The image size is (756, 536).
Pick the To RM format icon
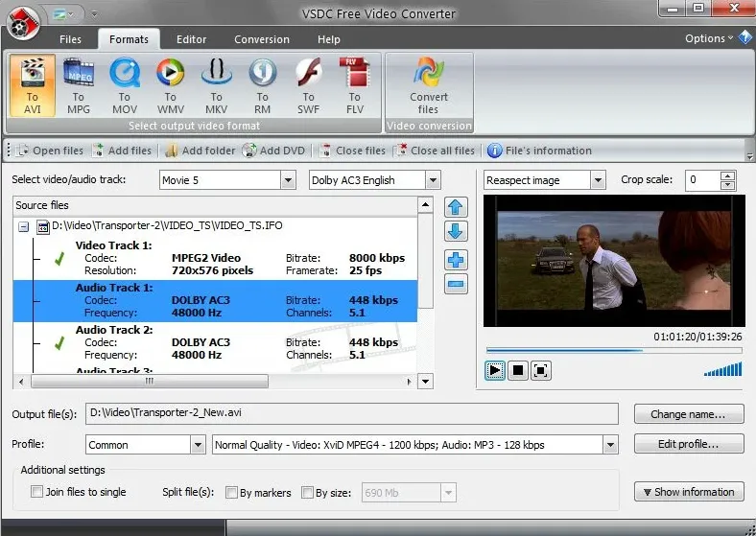point(262,85)
